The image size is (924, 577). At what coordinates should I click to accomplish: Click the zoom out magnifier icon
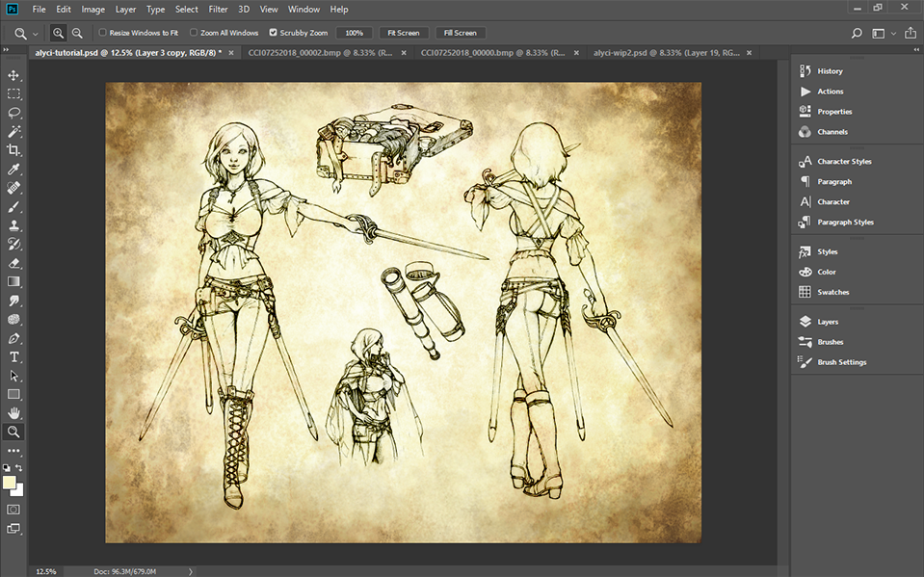tap(77, 33)
